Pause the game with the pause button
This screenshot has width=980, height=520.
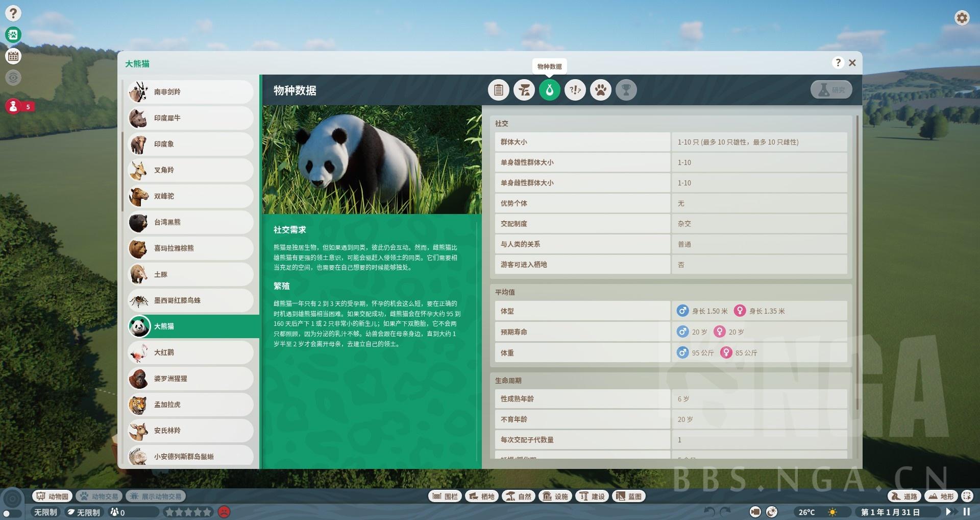click(x=966, y=511)
